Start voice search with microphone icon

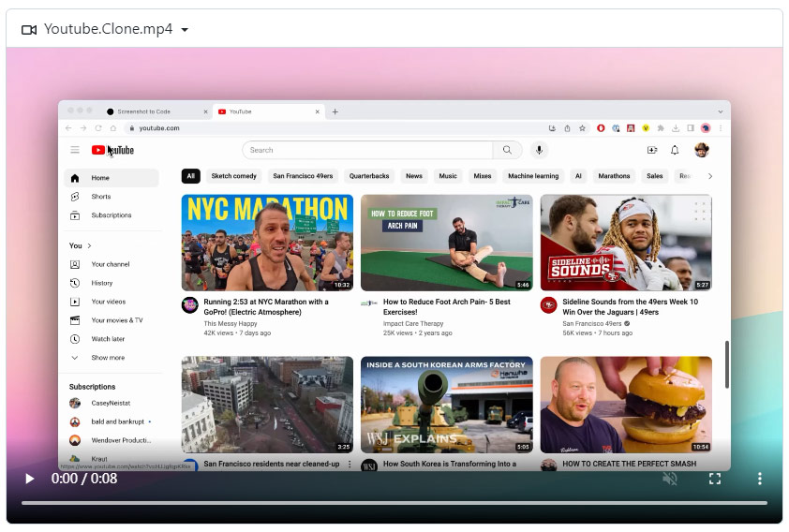(x=539, y=150)
